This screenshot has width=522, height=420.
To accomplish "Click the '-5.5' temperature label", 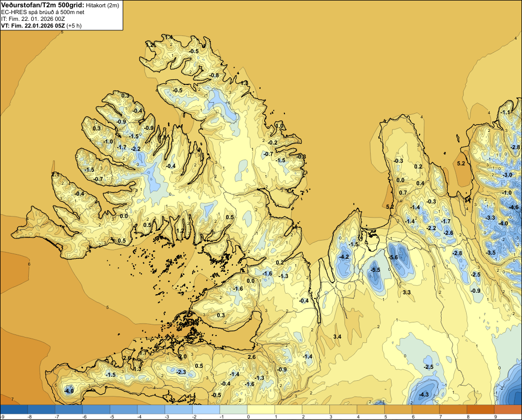I will coord(375,270).
